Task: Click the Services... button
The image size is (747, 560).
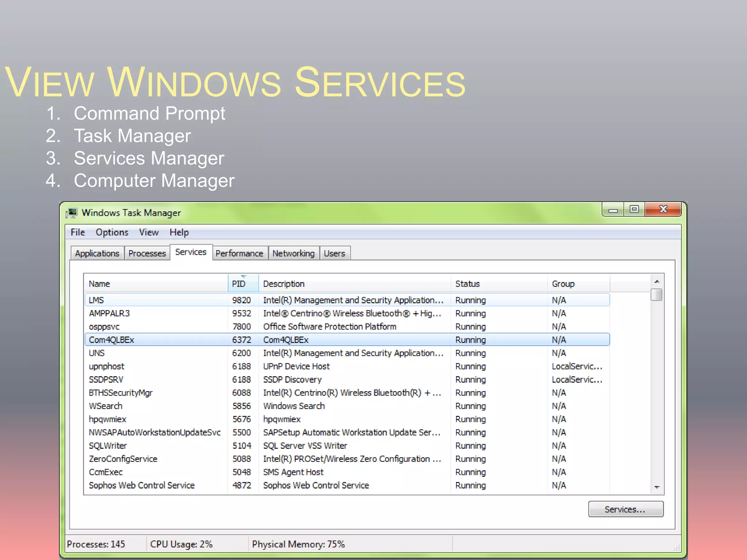Action: point(626,509)
